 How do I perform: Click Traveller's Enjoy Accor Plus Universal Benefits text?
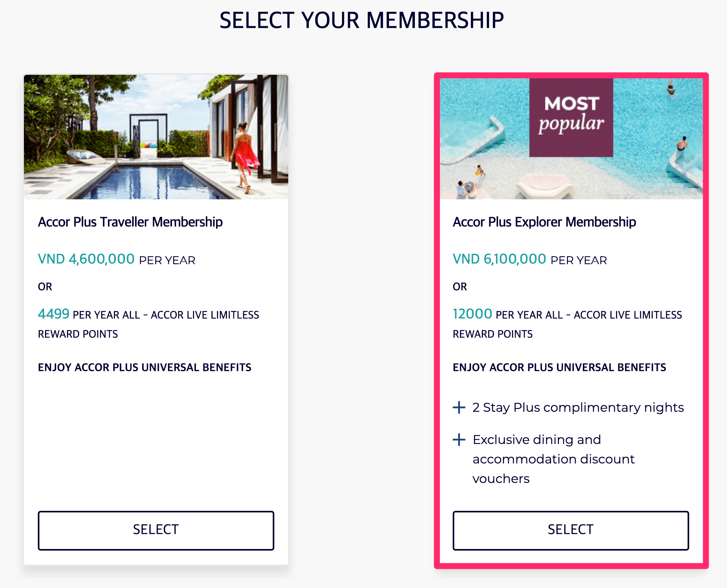point(145,367)
